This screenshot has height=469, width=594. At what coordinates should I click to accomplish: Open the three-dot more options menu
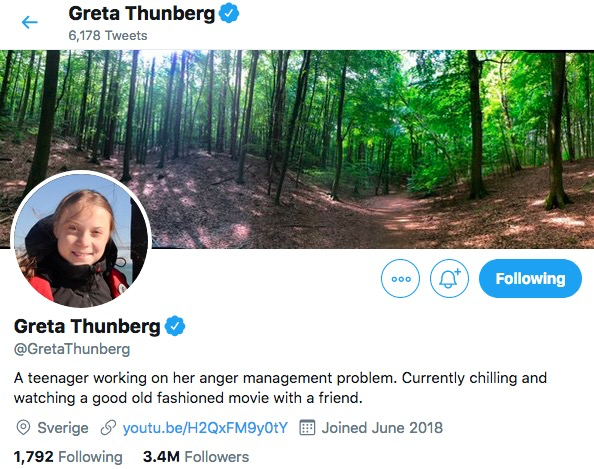coord(400,278)
